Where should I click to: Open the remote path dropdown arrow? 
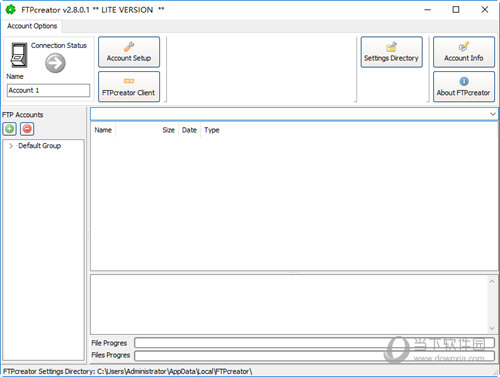(493, 114)
